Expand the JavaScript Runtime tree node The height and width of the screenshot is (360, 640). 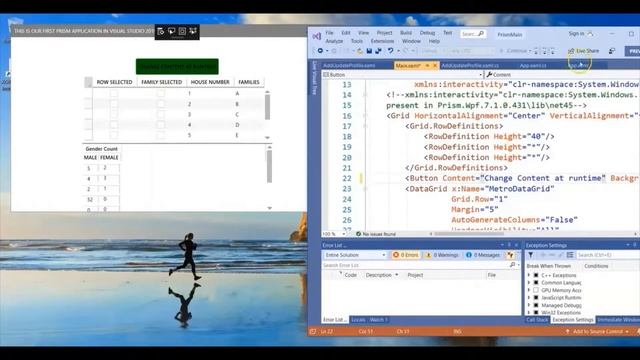pos(529,298)
